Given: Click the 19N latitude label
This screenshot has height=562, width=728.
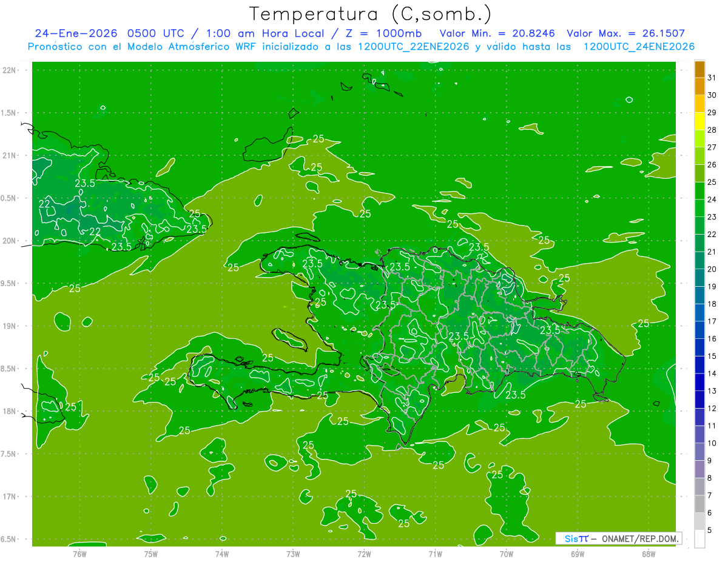Looking at the screenshot, I should [9, 326].
